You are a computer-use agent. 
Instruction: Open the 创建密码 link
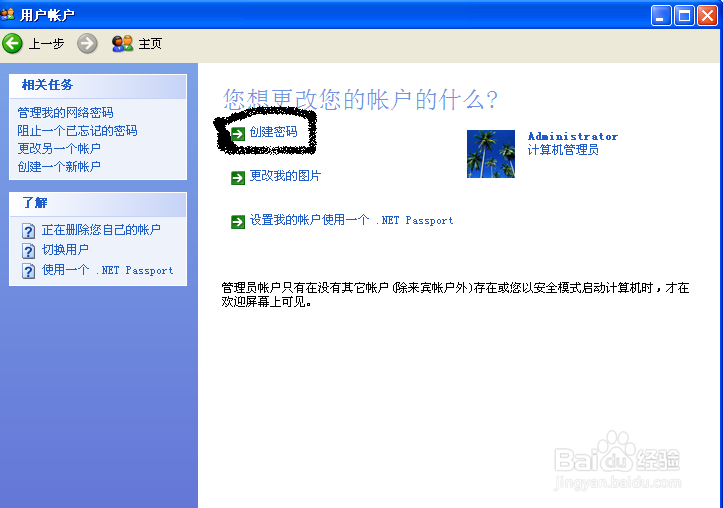(273, 132)
